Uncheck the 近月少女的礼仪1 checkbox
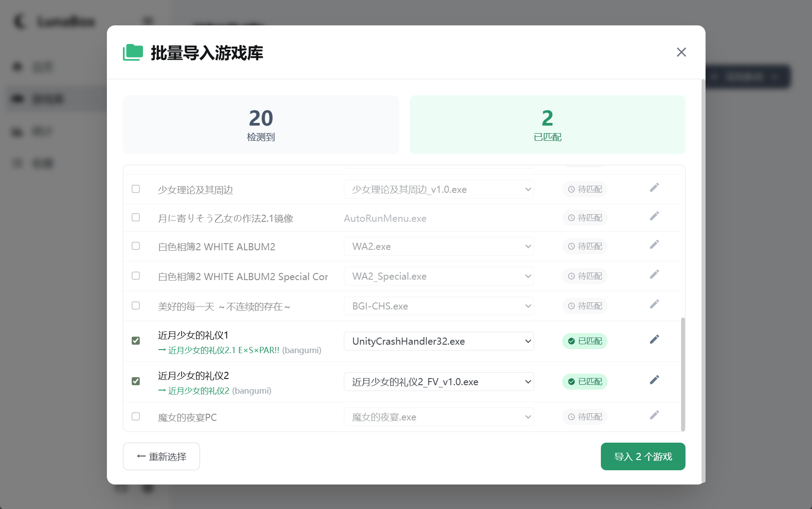The width and height of the screenshot is (812, 509). (136, 341)
